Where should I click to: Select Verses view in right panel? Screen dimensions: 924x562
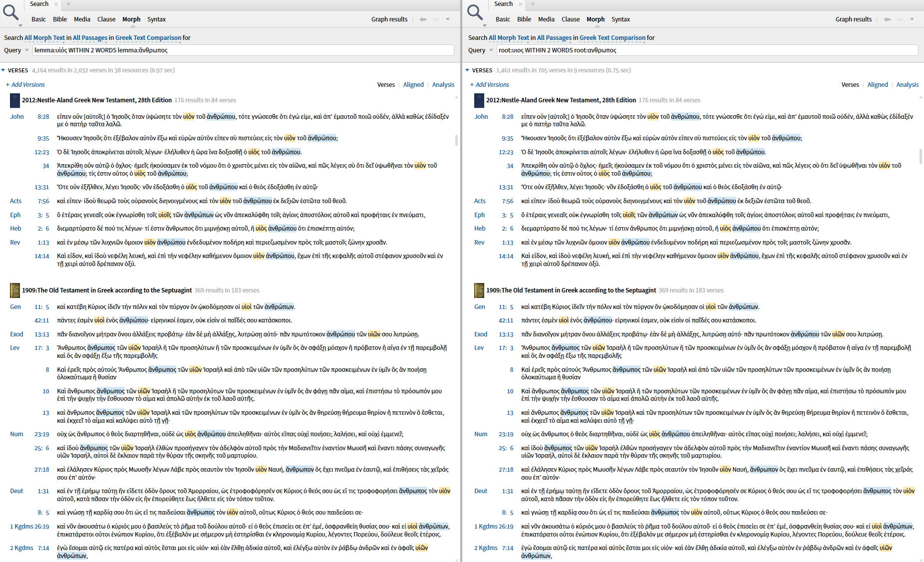tap(850, 85)
